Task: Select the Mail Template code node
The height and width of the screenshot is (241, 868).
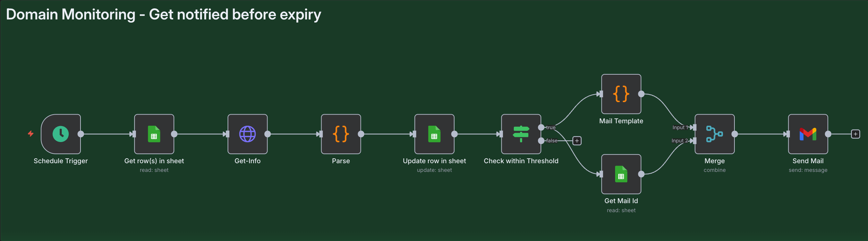Action: pyautogui.click(x=621, y=94)
